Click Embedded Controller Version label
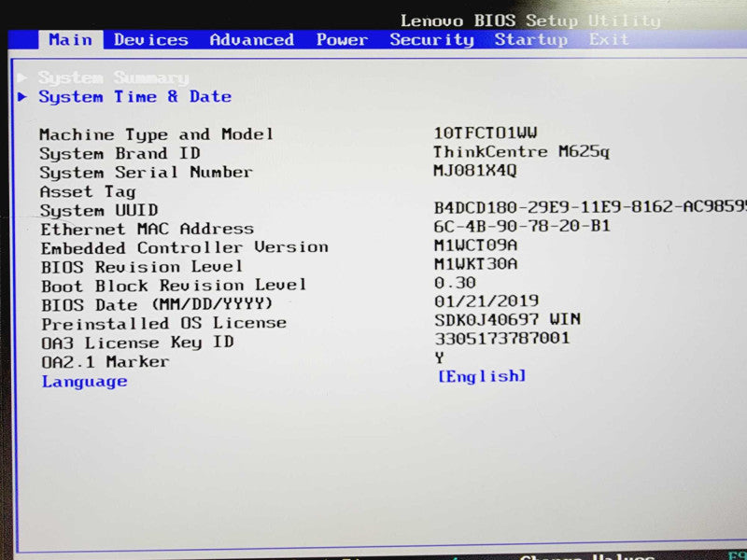Viewport: 747px width, 560px height. [x=184, y=248]
